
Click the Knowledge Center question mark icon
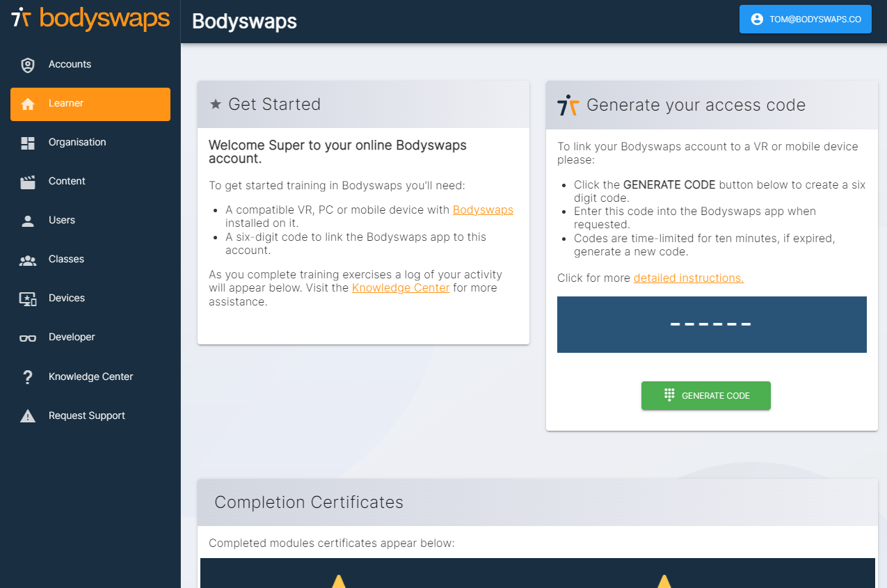coord(28,377)
